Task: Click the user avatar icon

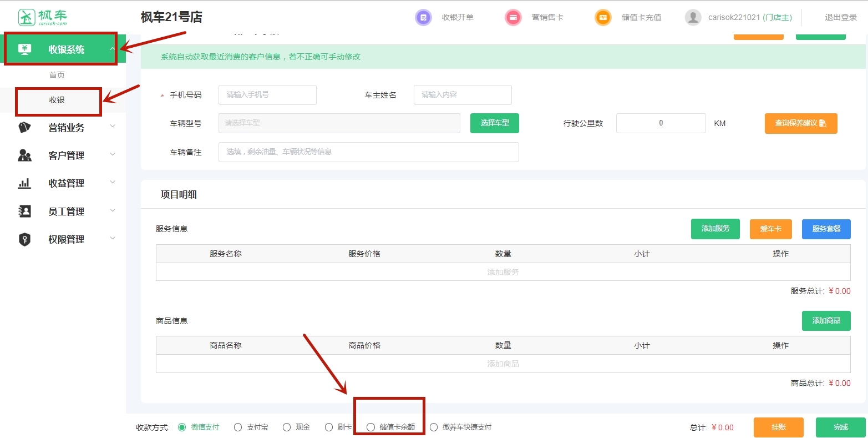Action: (x=693, y=18)
